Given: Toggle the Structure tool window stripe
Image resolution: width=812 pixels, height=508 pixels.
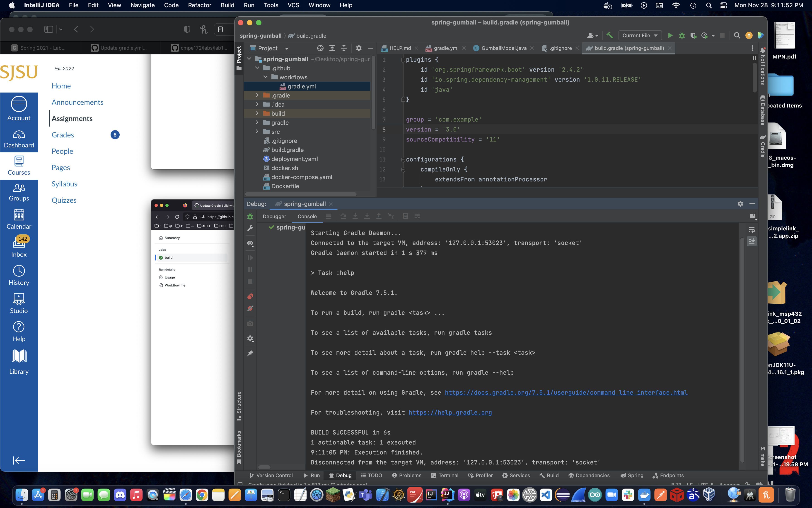Looking at the screenshot, I should [239, 406].
